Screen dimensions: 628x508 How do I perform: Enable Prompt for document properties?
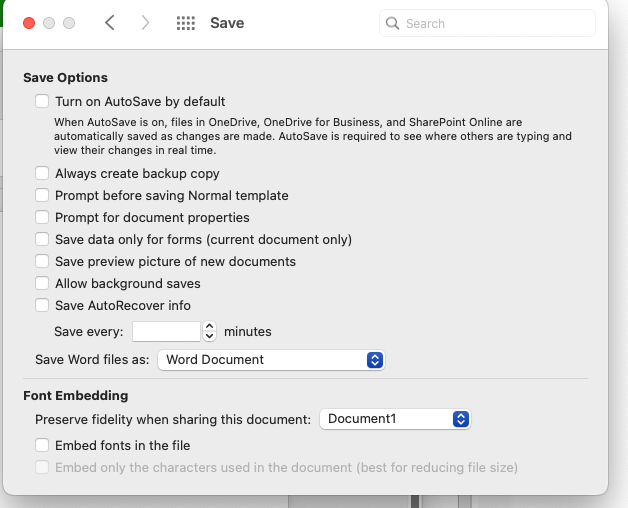[x=42, y=218]
